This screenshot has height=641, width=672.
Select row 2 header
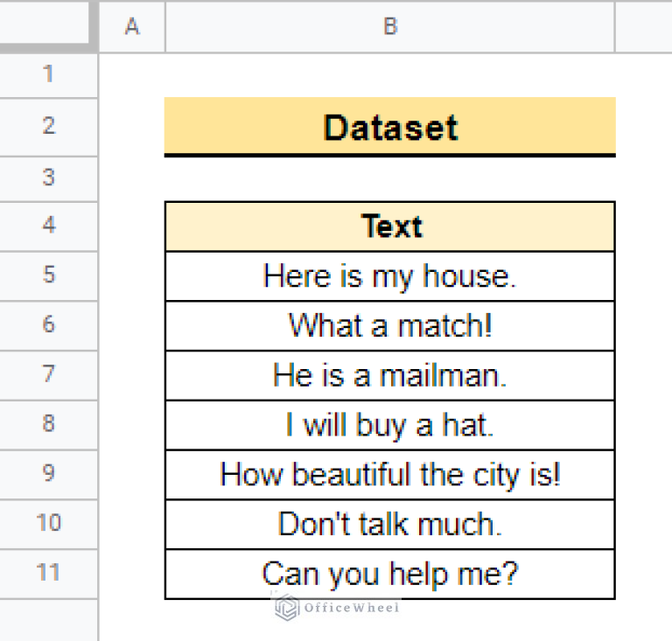pyautogui.click(x=48, y=126)
